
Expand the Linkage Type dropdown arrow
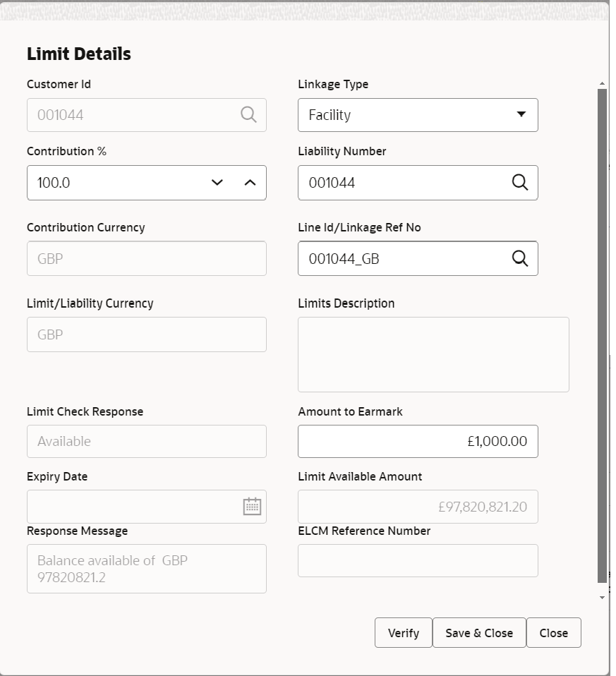point(521,114)
